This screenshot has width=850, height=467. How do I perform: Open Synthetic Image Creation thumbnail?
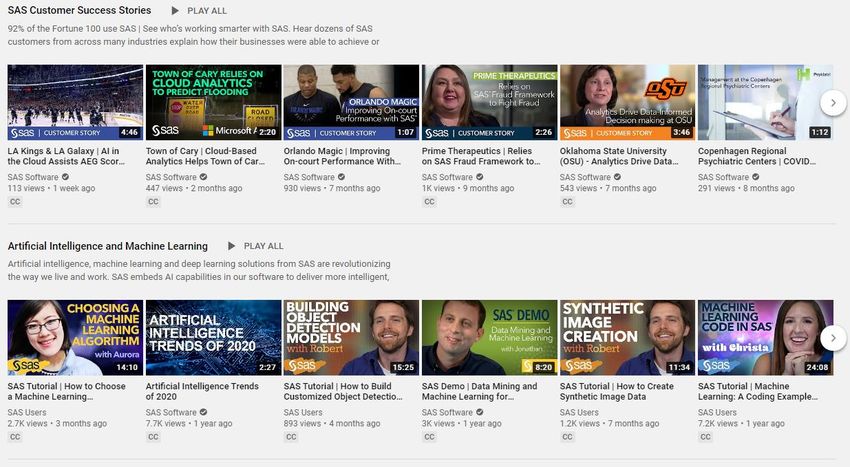(627, 338)
